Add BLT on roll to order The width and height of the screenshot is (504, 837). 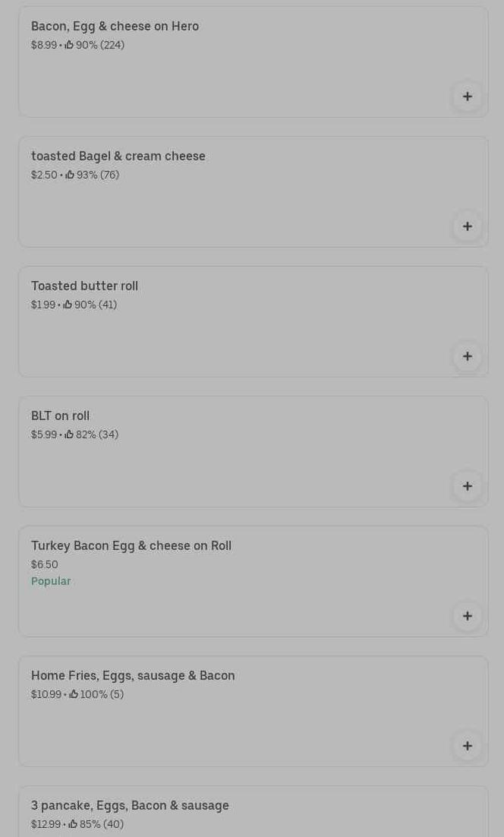[x=467, y=486]
